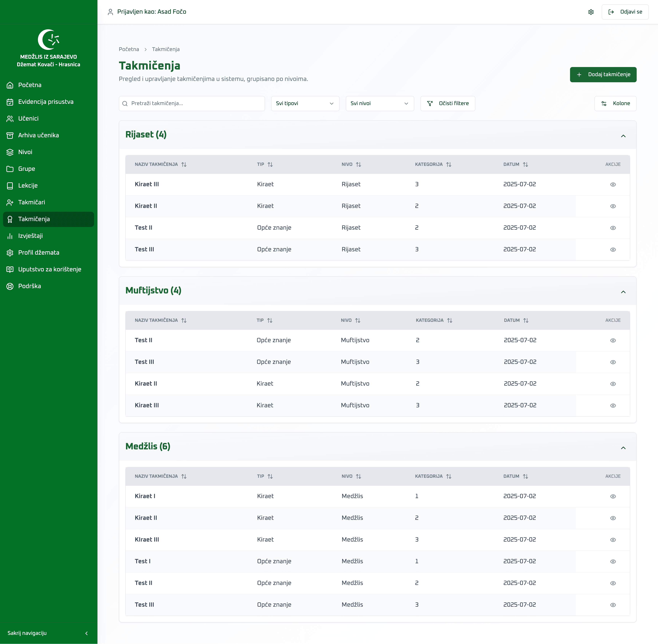This screenshot has width=658, height=644.
Task: Click the Dodaj takmičenje button
Action: tap(603, 74)
